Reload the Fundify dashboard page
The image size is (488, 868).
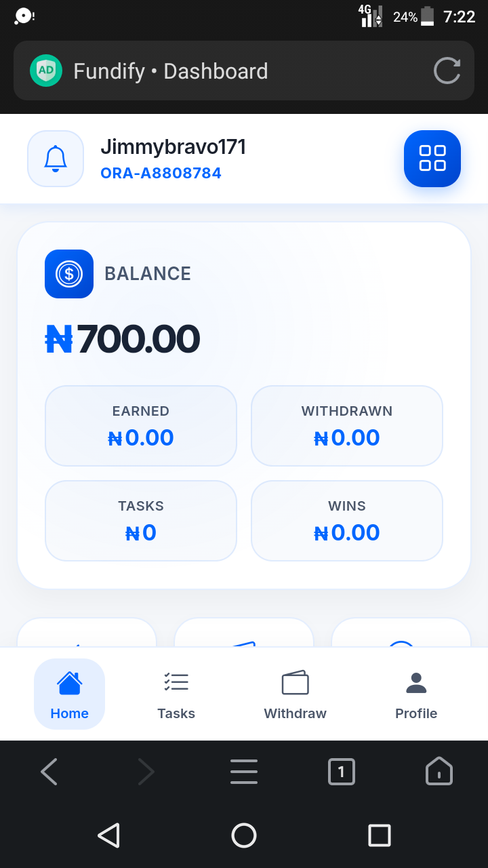click(x=447, y=71)
